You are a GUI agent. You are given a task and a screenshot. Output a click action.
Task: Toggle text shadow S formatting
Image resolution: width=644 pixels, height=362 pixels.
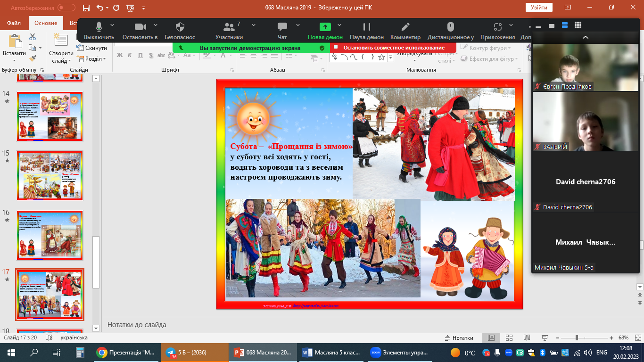151,55
